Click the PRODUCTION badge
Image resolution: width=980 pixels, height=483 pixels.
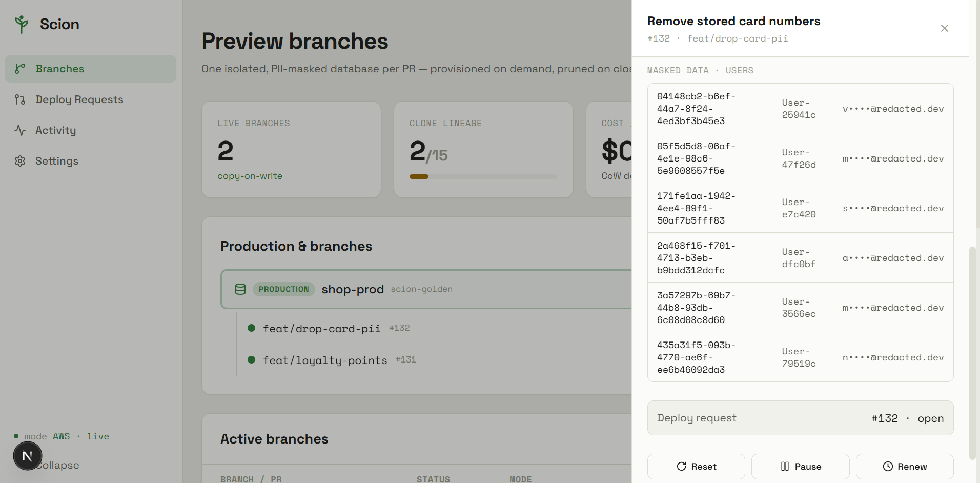(284, 289)
